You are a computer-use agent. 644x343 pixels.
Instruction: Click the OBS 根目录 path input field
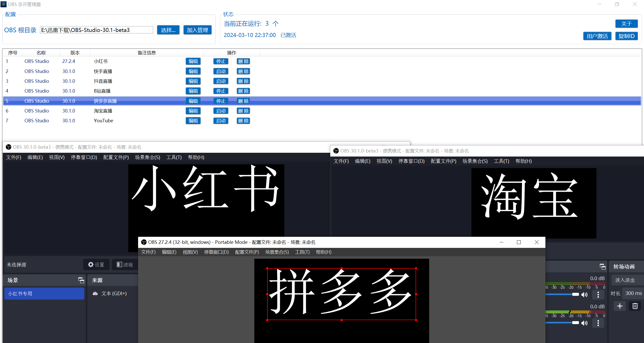coord(97,30)
